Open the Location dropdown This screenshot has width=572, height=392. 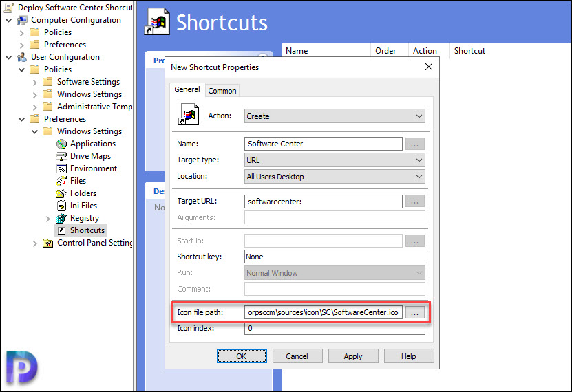[335, 177]
